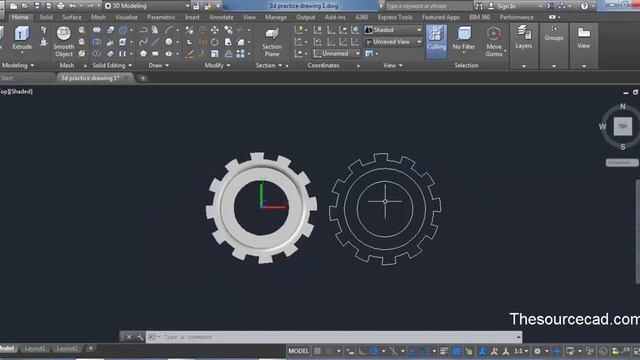Open the Shaded visual style dropdown
The width and height of the screenshot is (640, 360).
pyautogui.click(x=393, y=30)
